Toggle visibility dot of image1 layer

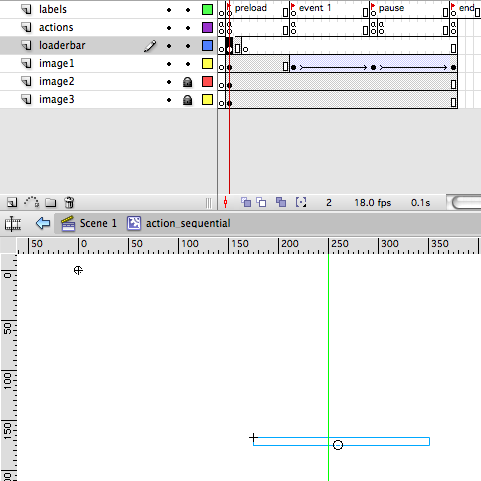169,64
